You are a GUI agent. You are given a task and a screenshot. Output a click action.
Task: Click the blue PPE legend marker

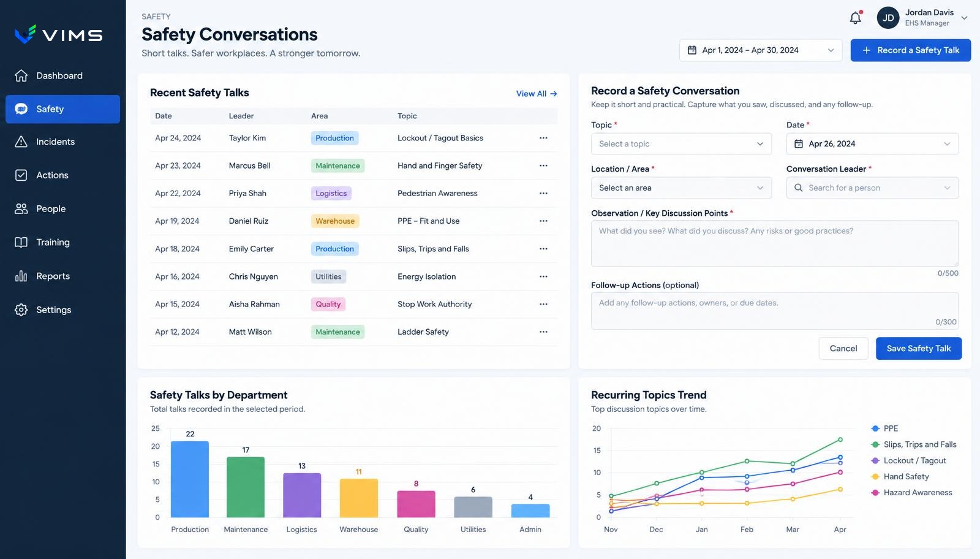[x=875, y=428]
